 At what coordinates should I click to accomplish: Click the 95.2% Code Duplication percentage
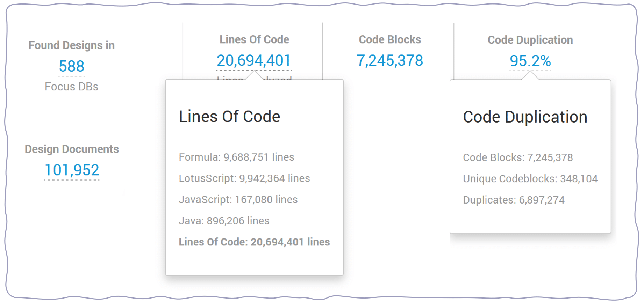point(530,61)
